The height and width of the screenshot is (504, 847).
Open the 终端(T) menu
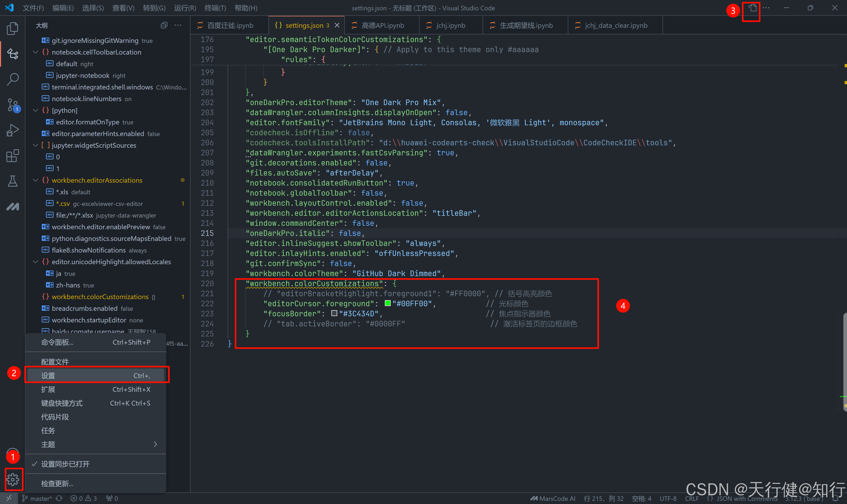[215, 8]
